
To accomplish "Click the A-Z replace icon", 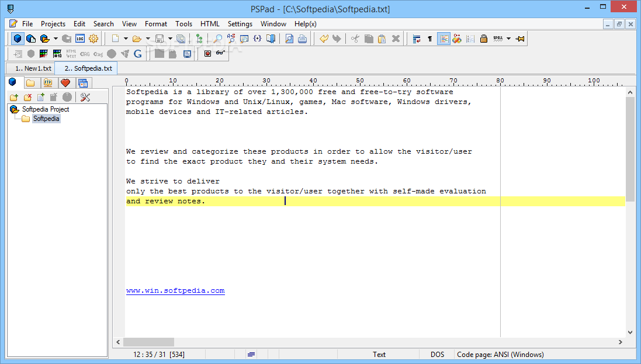I will click(x=231, y=39).
